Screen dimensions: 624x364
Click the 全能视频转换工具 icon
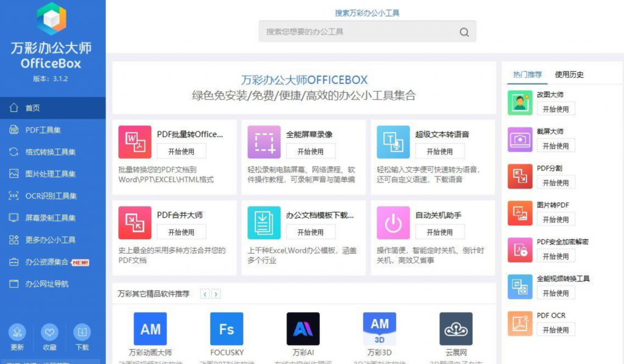coord(520,287)
